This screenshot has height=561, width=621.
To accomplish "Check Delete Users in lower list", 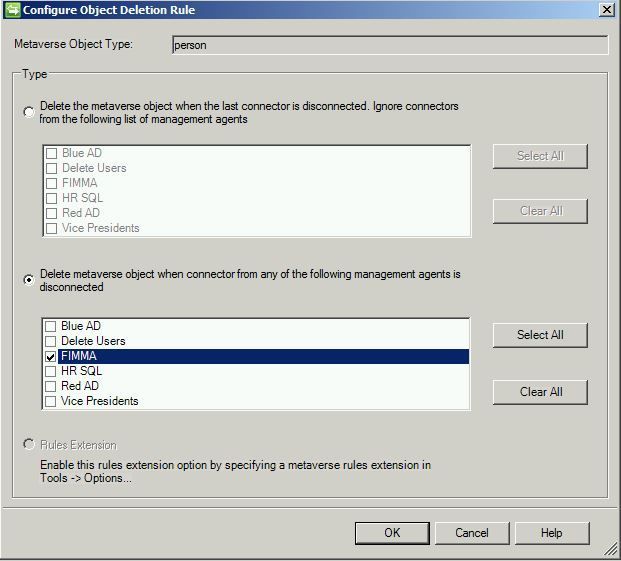I will (x=51, y=341).
